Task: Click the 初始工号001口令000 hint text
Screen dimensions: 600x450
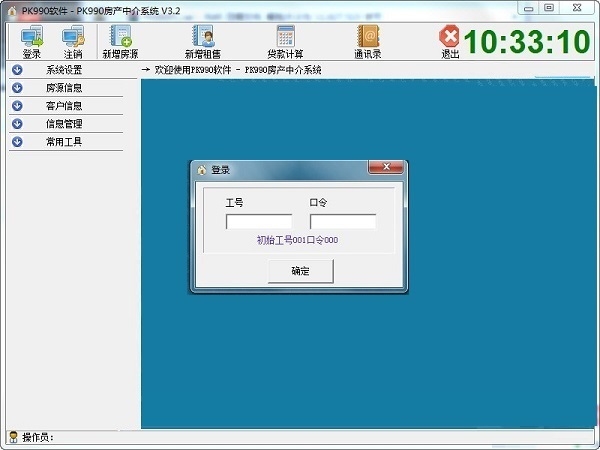Action: [x=297, y=240]
